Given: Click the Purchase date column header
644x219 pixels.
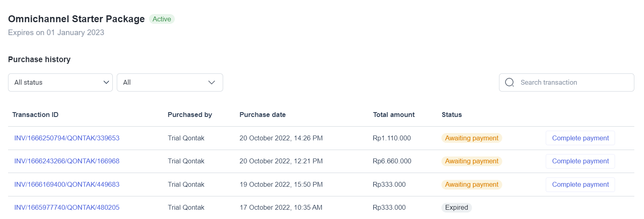Looking at the screenshot, I should pos(263,115).
